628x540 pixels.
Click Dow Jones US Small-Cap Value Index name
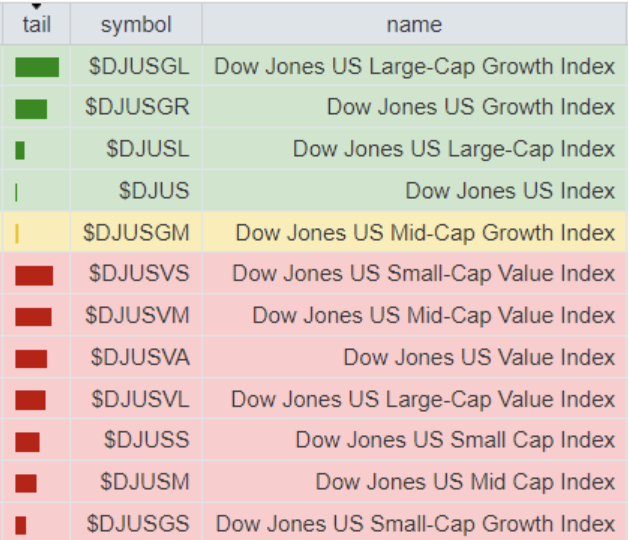click(423, 274)
